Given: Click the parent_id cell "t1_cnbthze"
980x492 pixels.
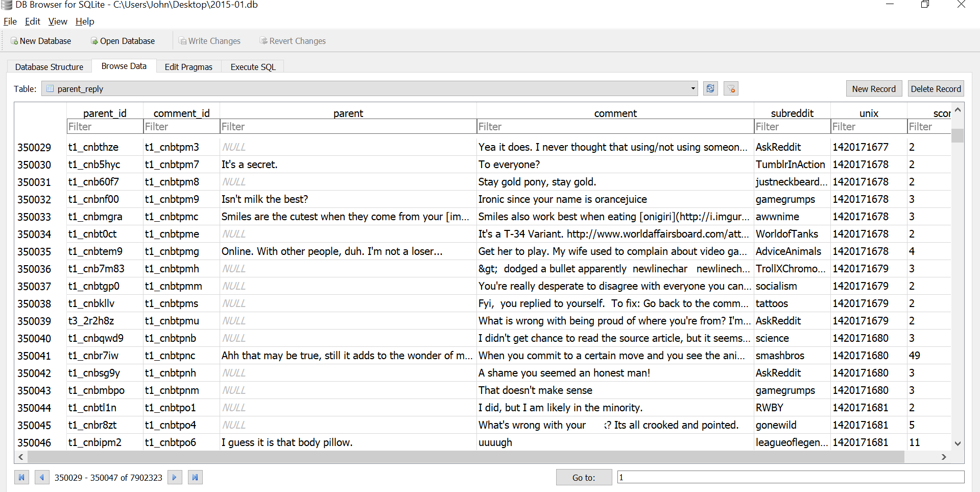Looking at the screenshot, I should tap(105, 147).
